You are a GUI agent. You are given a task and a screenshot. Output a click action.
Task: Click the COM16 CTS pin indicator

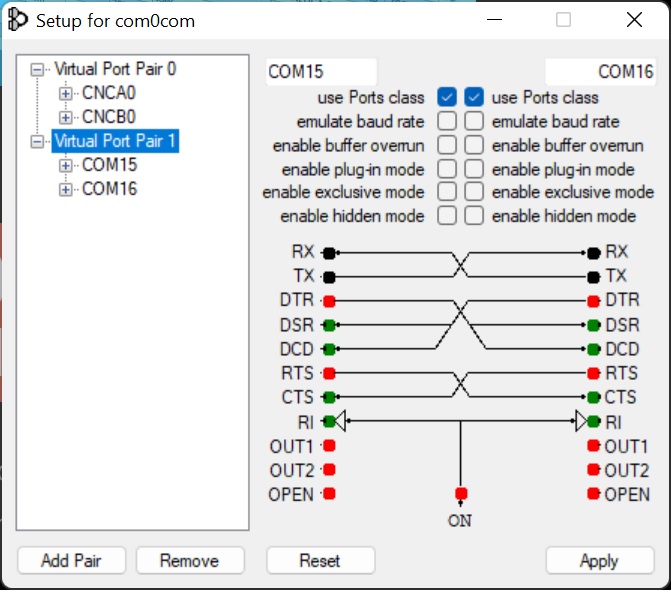[594, 397]
